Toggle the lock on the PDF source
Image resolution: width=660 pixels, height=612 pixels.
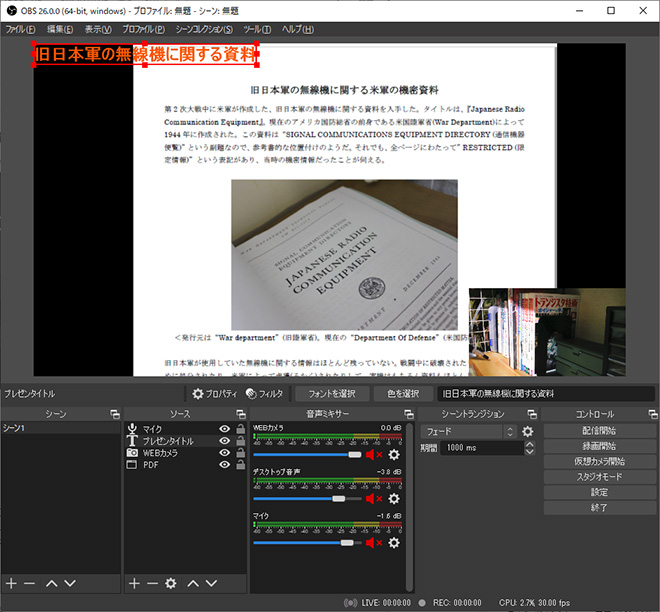click(x=240, y=464)
